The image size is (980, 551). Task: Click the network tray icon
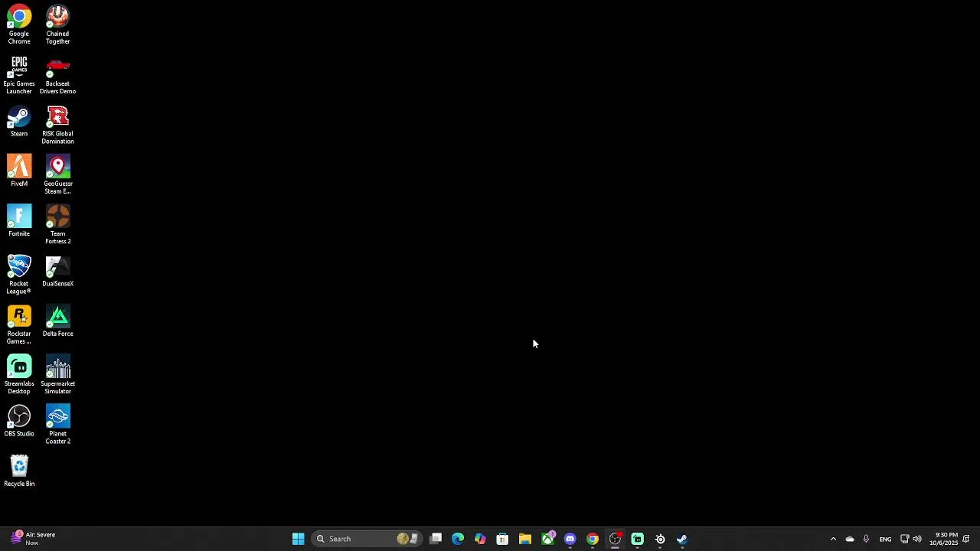tap(904, 539)
